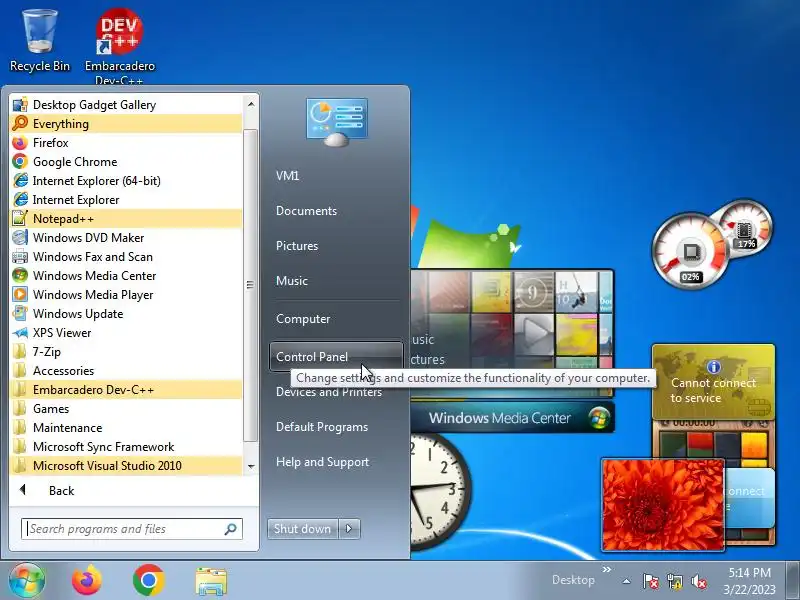Click the user account picture
This screenshot has width=800, height=600.
tap(337, 122)
